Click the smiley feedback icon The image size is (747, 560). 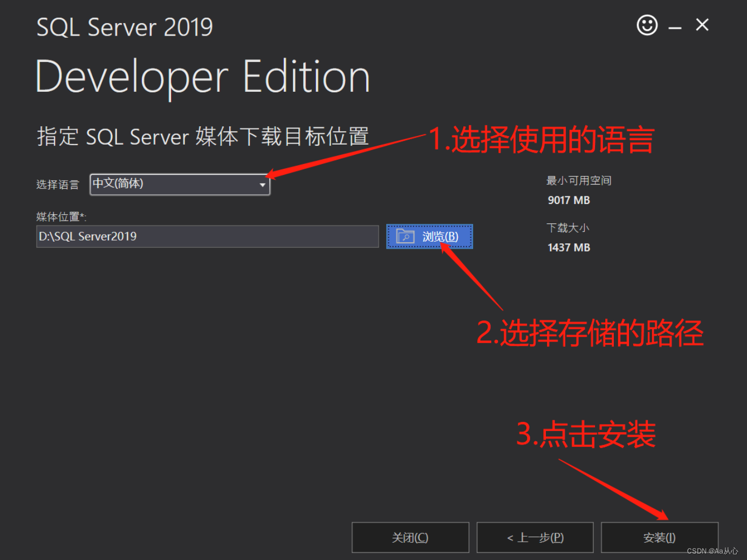(x=647, y=25)
